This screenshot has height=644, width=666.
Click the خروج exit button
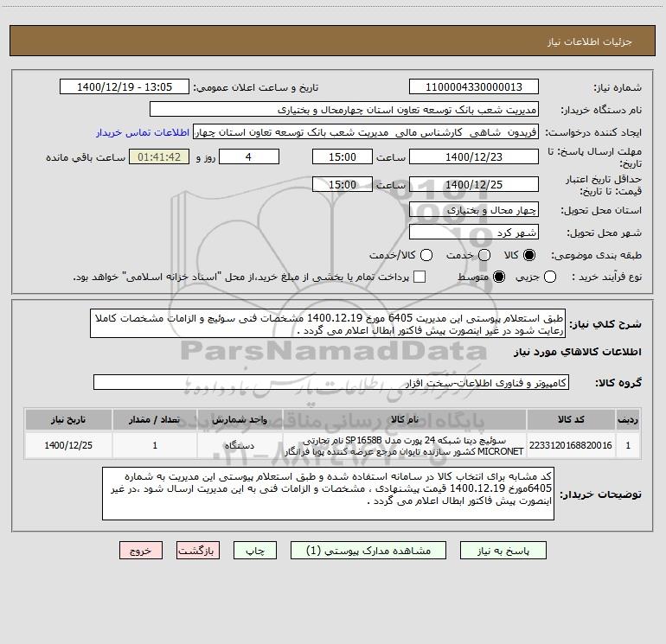(141, 550)
